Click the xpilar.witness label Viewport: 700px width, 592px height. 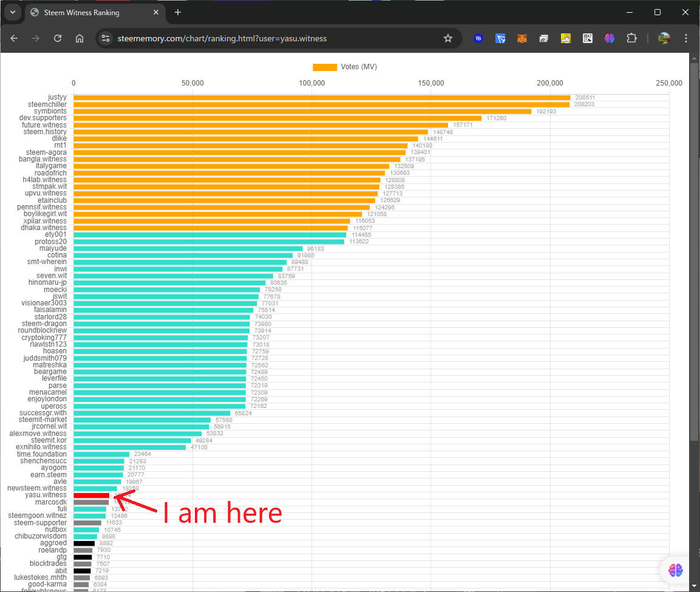point(45,221)
